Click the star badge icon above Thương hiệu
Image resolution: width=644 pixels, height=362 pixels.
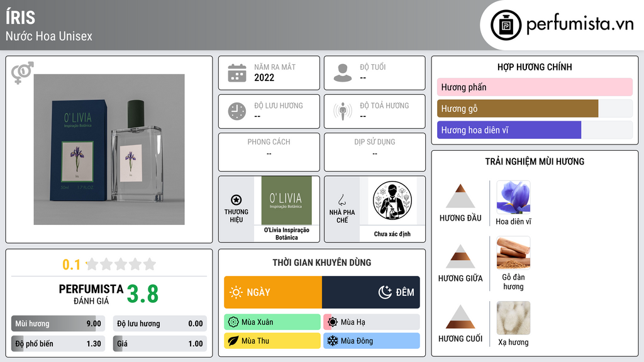pyautogui.click(x=236, y=200)
